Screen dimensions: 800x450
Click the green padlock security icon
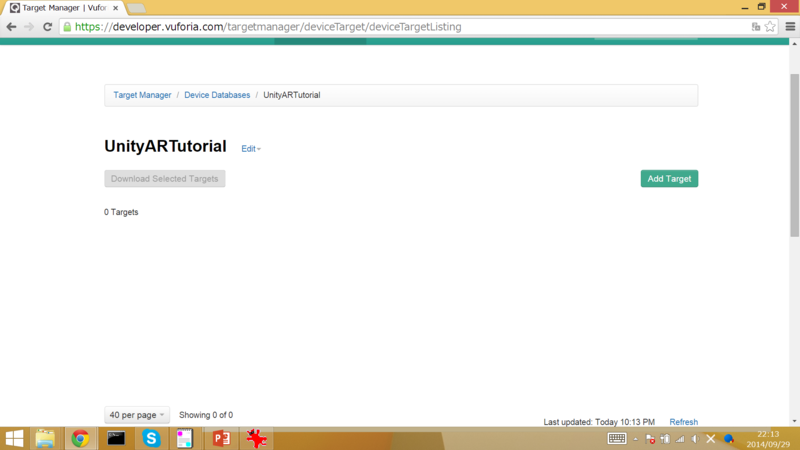(x=67, y=27)
